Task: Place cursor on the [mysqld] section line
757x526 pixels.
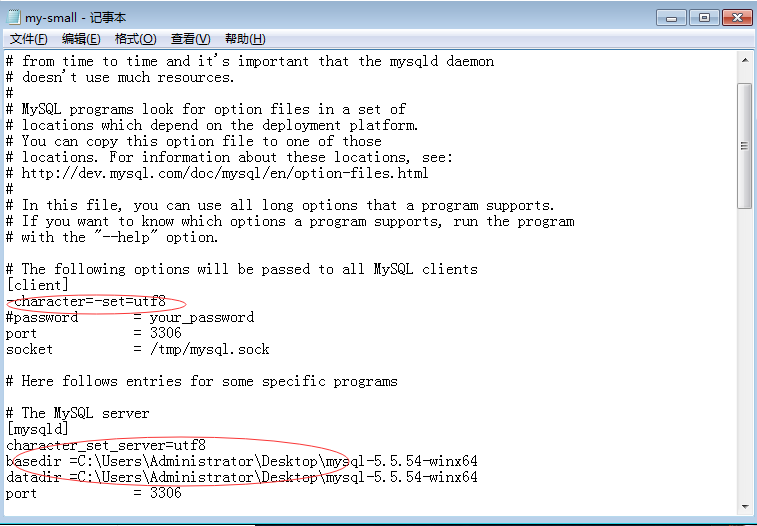Action: click(37, 428)
